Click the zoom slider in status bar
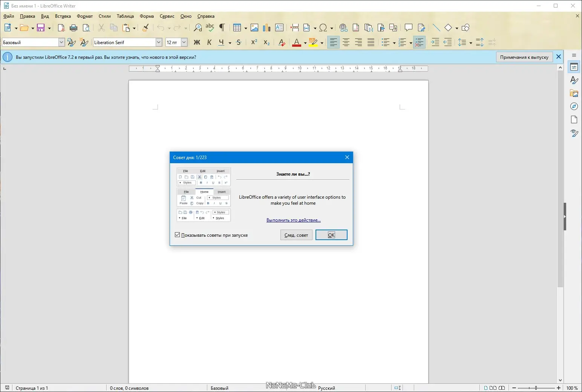Viewport: 582px width, 392px height. pos(536,388)
